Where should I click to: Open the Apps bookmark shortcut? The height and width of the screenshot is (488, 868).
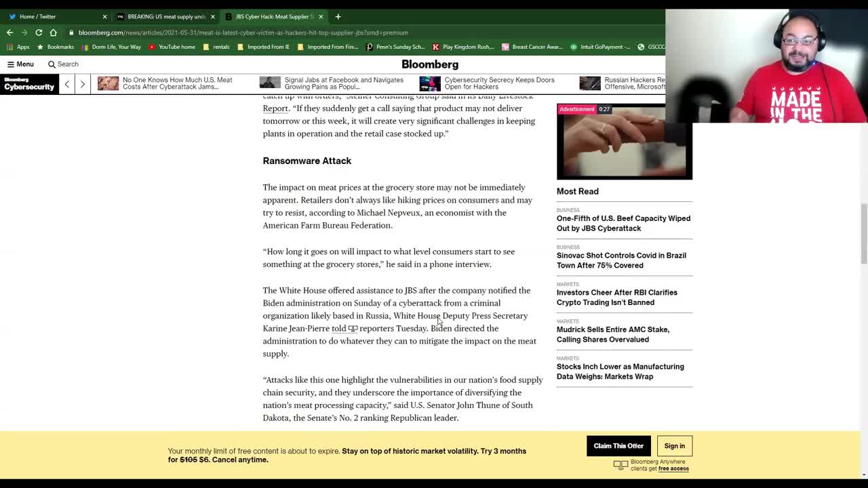pyautogui.click(x=18, y=47)
